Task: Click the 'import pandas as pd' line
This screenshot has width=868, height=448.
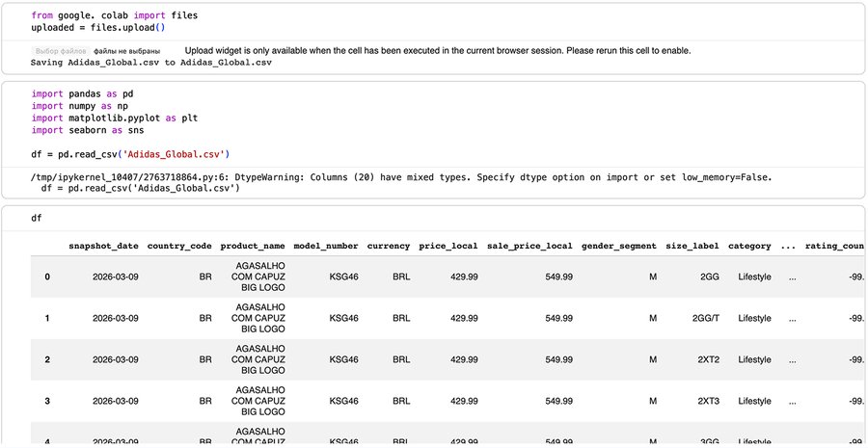Action: click(x=83, y=93)
